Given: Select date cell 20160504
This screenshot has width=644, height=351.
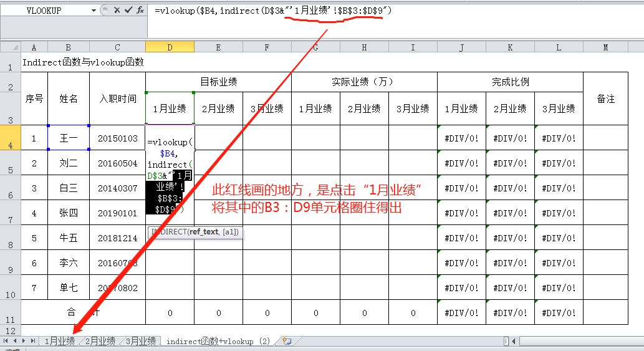Looking at the screenshot, I should tap(117, 163).
